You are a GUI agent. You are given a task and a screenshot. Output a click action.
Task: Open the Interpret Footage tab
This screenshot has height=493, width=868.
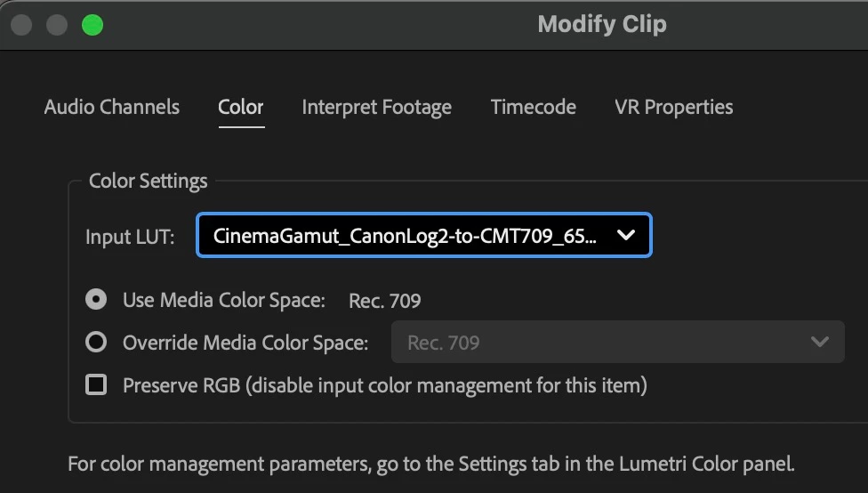tap(376, 108)
